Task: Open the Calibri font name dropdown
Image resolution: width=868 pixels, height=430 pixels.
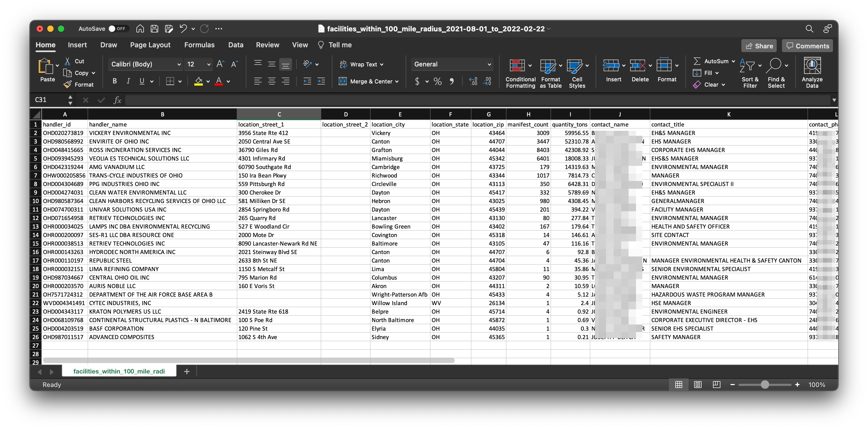Action: 179,64
